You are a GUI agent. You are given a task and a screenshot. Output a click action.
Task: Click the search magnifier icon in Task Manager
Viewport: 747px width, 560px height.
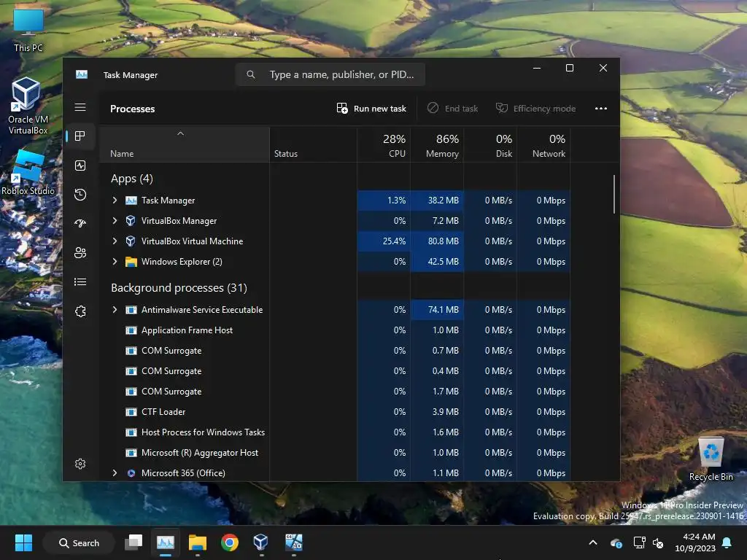coord(251,75)
